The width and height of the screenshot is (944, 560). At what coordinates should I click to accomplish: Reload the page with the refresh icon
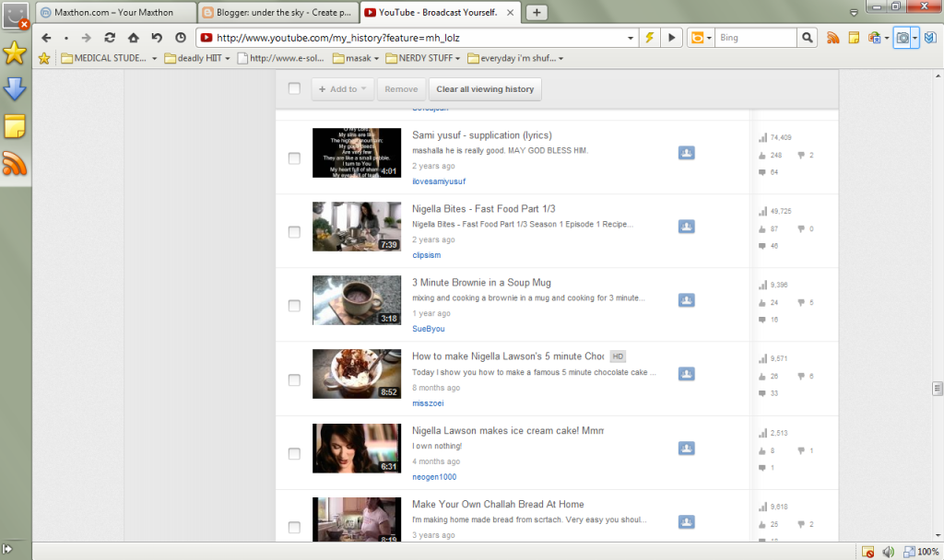point(110,38)
